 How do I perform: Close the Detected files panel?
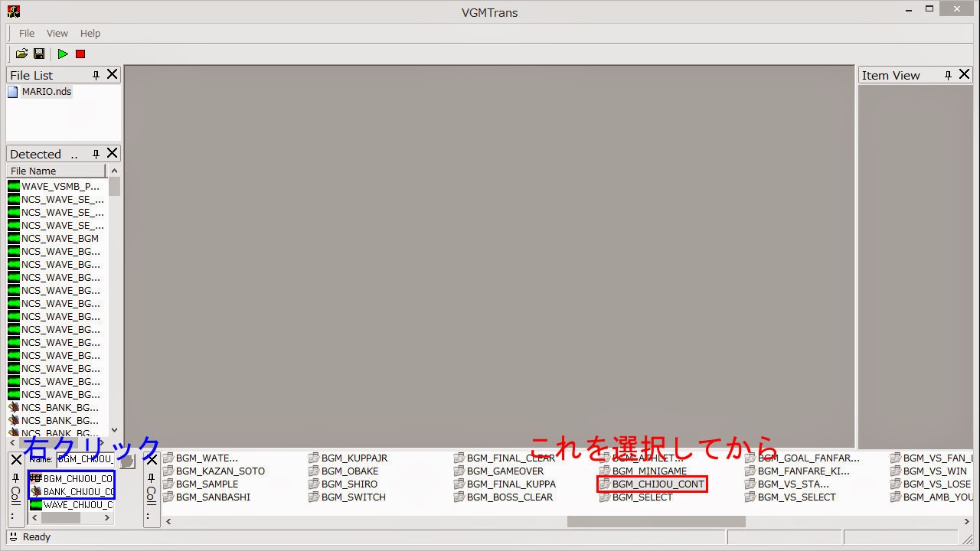[x=113, y=153]
